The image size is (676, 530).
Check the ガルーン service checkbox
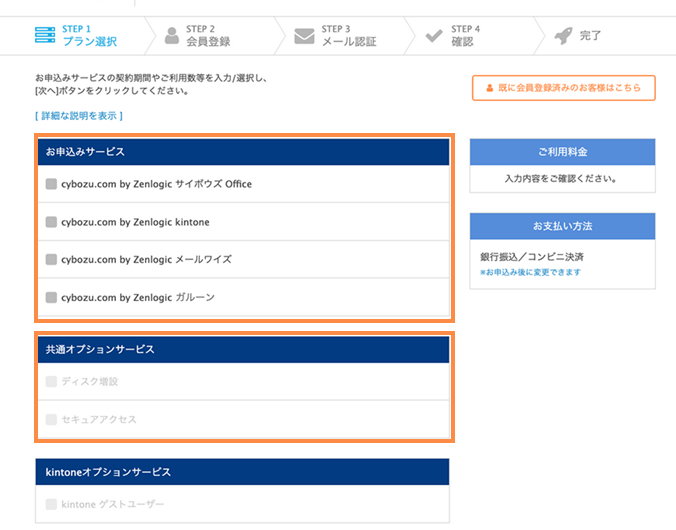coord(51,298)
